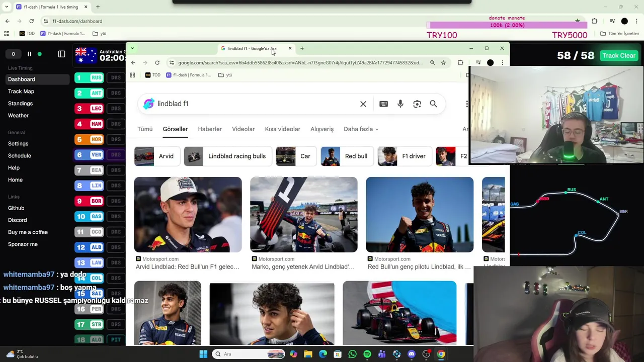644x362 pixels.
Task: Go to Home in f1-dash sidebar
Action: tap(15, 179)
